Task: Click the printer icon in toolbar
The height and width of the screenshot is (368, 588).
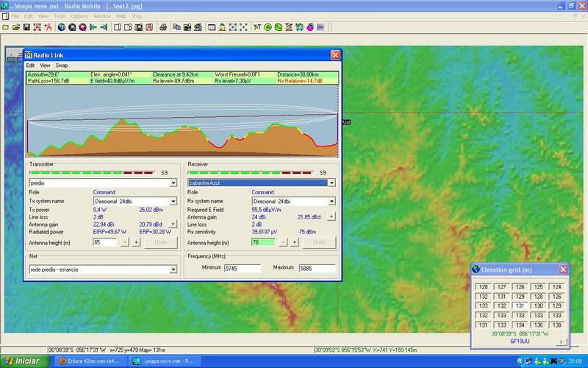Action: point(162,27)
